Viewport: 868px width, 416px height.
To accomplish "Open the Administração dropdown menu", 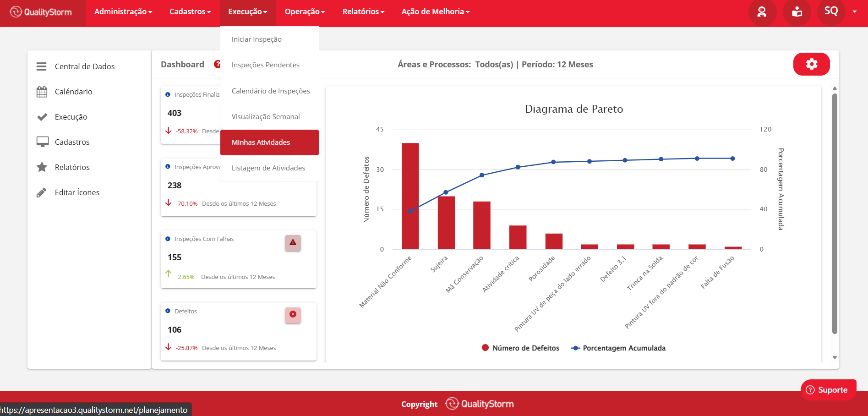I will tap(123, 12).
